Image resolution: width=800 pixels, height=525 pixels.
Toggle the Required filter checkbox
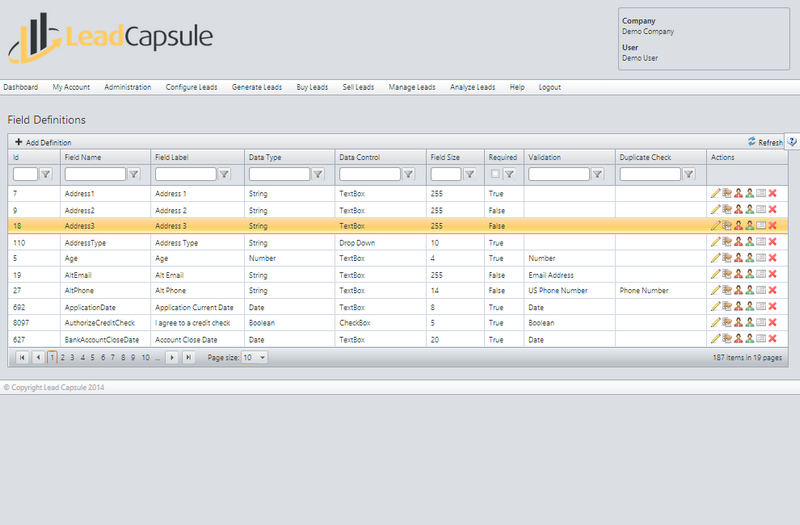pos(495,174)
